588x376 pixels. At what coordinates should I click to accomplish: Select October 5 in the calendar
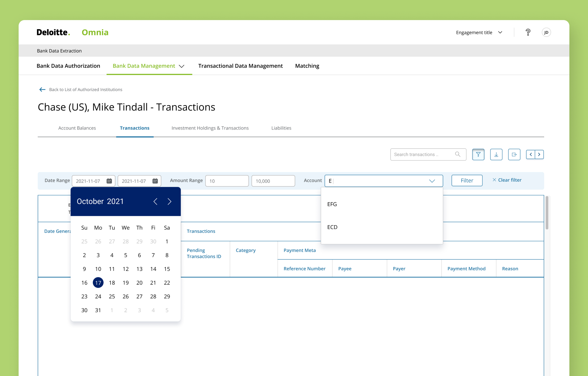(126, 255)
